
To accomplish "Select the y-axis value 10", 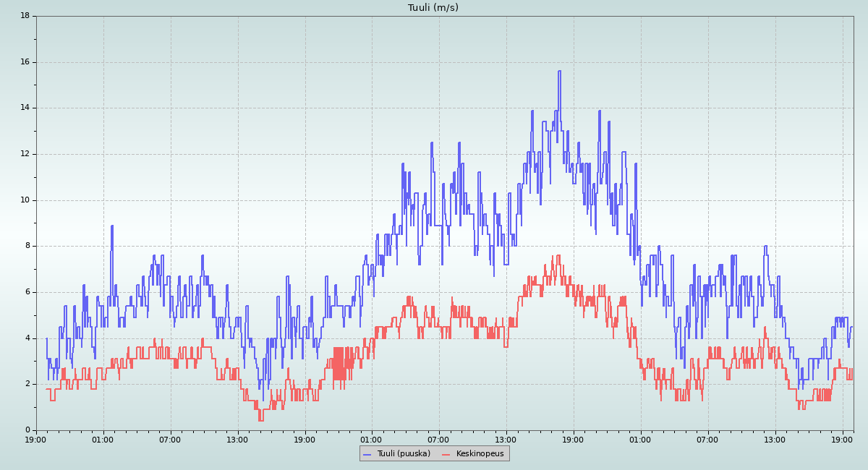I will click(25, 200).
